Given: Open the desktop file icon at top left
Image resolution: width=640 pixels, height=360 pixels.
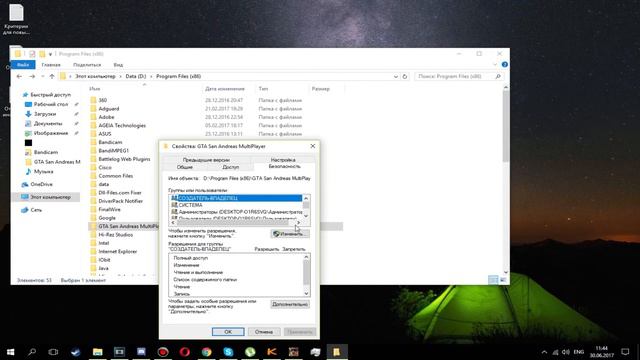Looking at the screenshot, I should click(16, 12).
